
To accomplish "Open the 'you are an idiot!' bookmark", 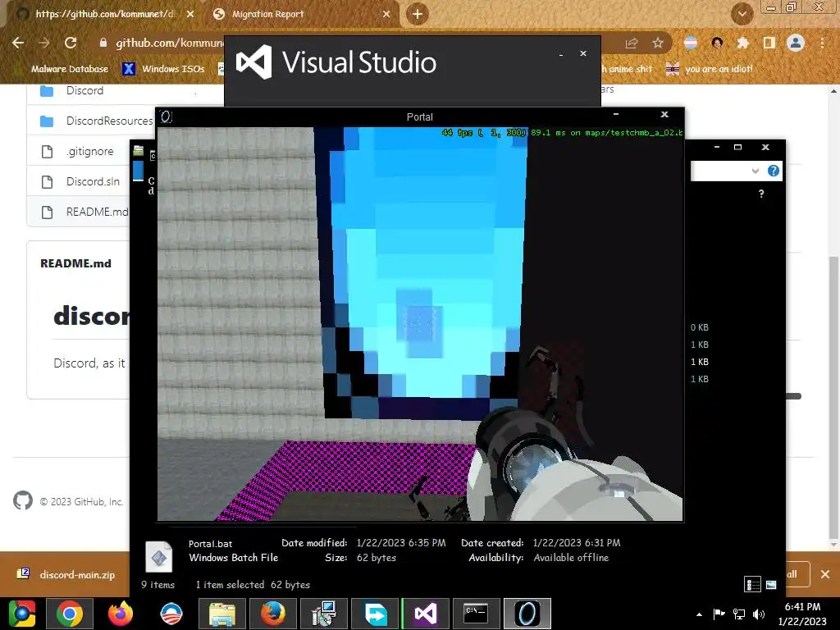I will pyautogui.click(x=709, y=69).
